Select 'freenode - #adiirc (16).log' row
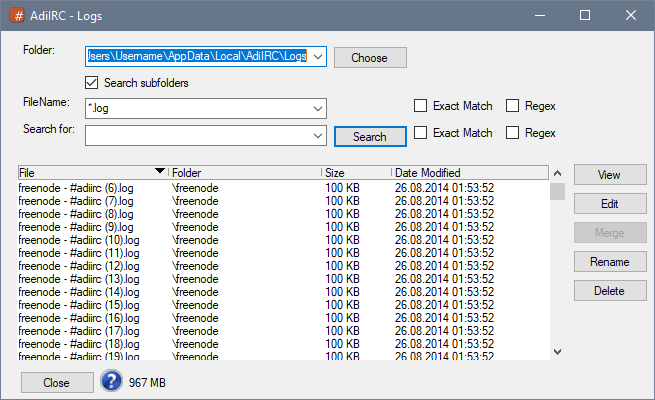 [283, 318]
